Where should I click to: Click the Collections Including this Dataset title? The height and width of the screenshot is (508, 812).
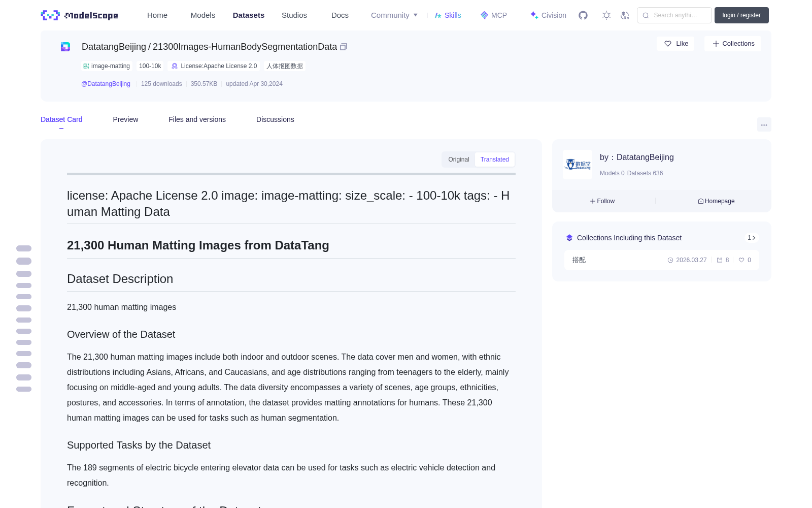point(629,238)
